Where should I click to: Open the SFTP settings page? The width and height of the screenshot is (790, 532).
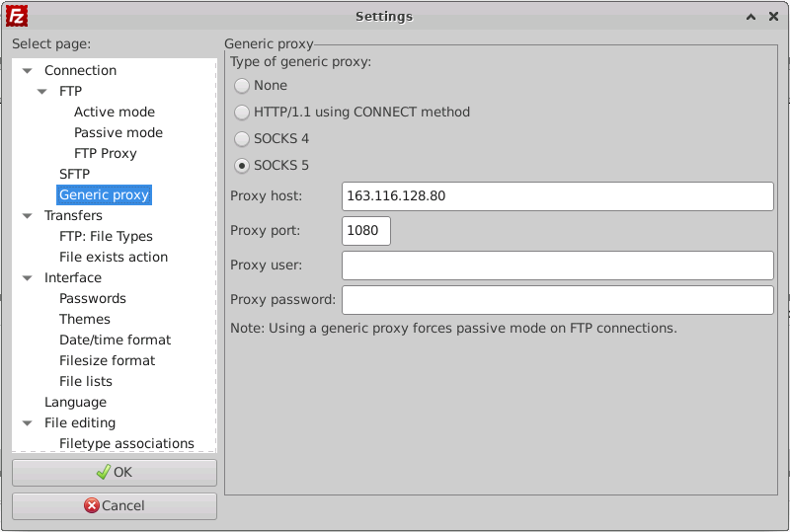click(x=74, y=175)
